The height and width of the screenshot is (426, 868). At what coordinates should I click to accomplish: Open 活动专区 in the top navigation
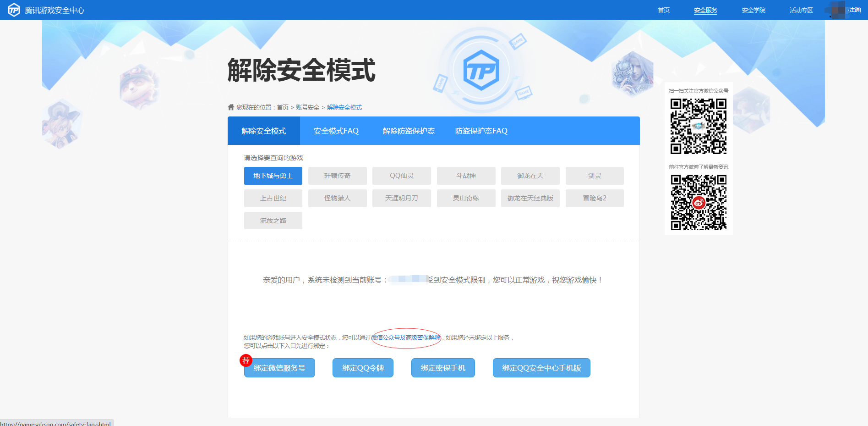click(x=801, y=10)
